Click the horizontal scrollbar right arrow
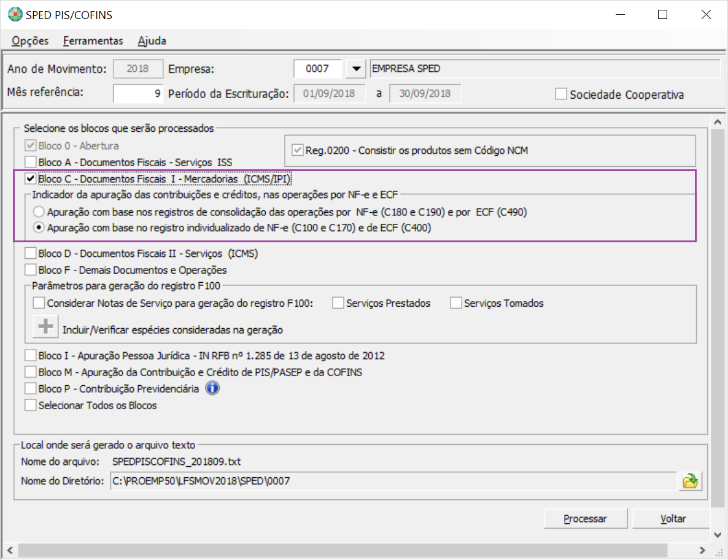 tap(703, 550)
